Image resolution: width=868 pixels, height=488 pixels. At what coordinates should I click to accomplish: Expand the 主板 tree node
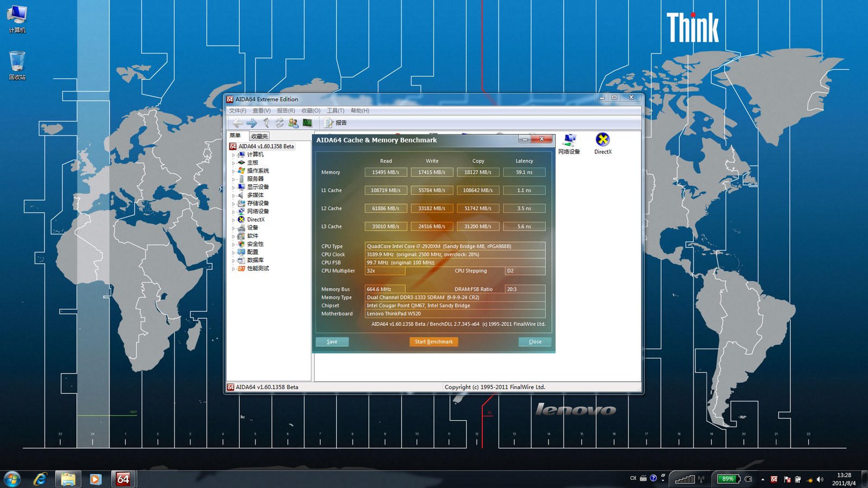click(x=233, y=163)
